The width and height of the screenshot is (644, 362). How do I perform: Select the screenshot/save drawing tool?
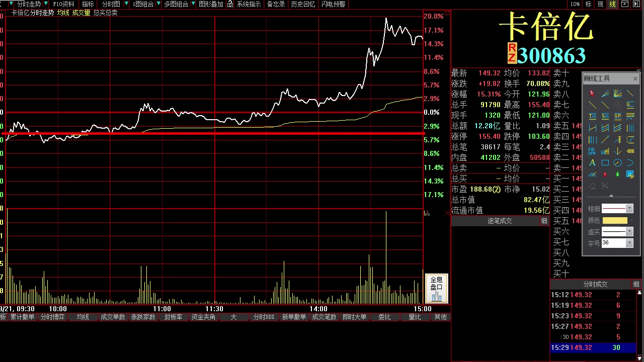[630, 174]
